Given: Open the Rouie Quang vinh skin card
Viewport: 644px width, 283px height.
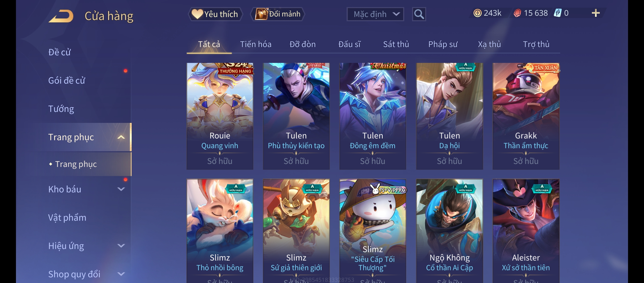Looking at the screenshot, I should pyautogui.click(x=220, y=116).
